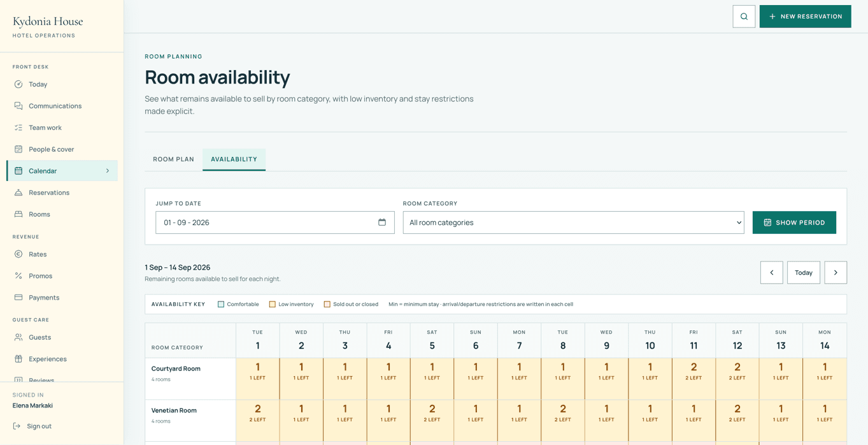Click the Sign out icon

coord(17,426)
